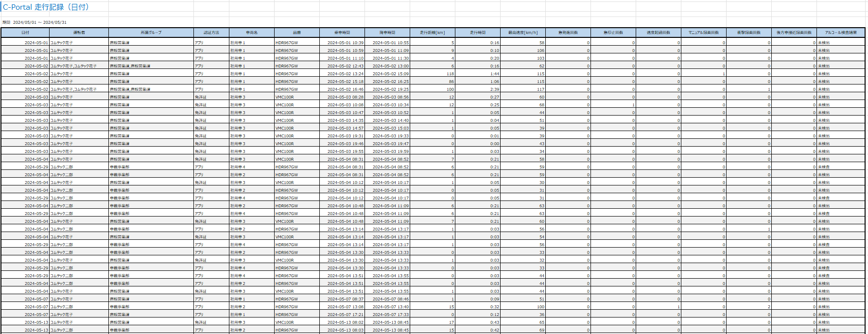Viewport: 868px width, 334px height.
Task: Select the 急発進回数 column header
Action: (568, 33)
